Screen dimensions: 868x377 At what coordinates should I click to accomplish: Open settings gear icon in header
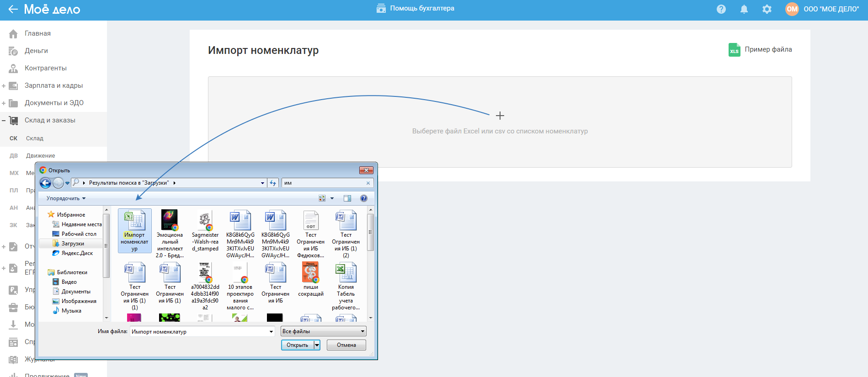(x=767, y=9)
